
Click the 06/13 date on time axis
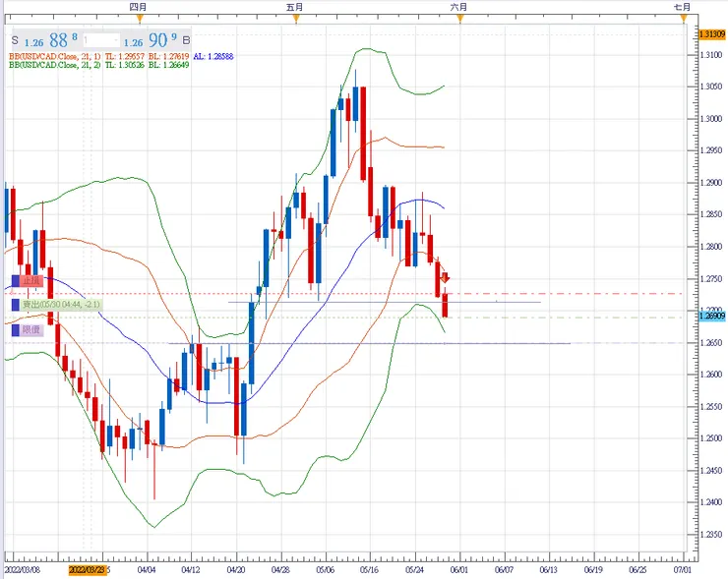[549, 569]
